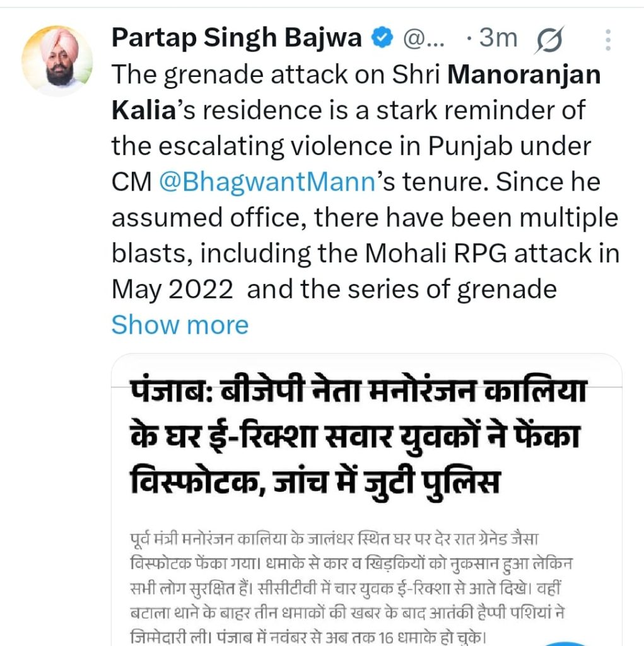Screen dimensions: 644x646
Task: Click the "CM" text before the mention
Action: coord(131,182)
